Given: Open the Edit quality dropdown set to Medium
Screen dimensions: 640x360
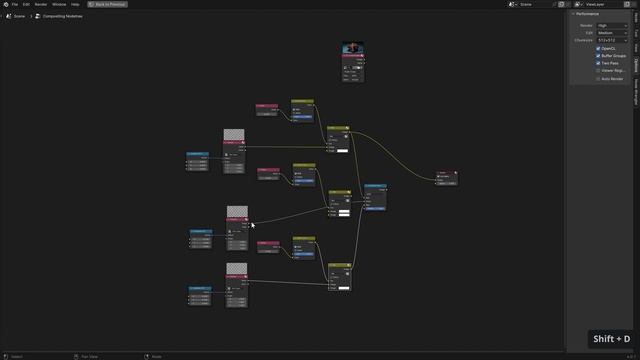Looking at the screenshot, I should [612, 33].
